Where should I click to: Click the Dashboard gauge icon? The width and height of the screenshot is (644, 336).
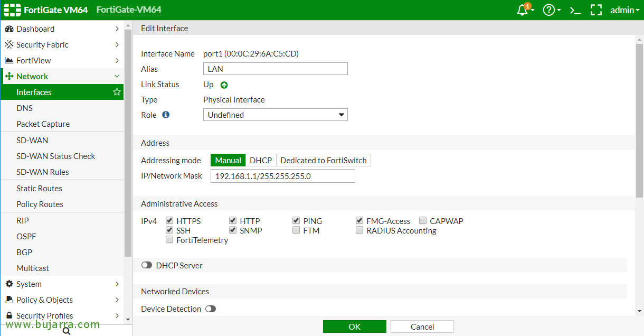click(9, 29)
